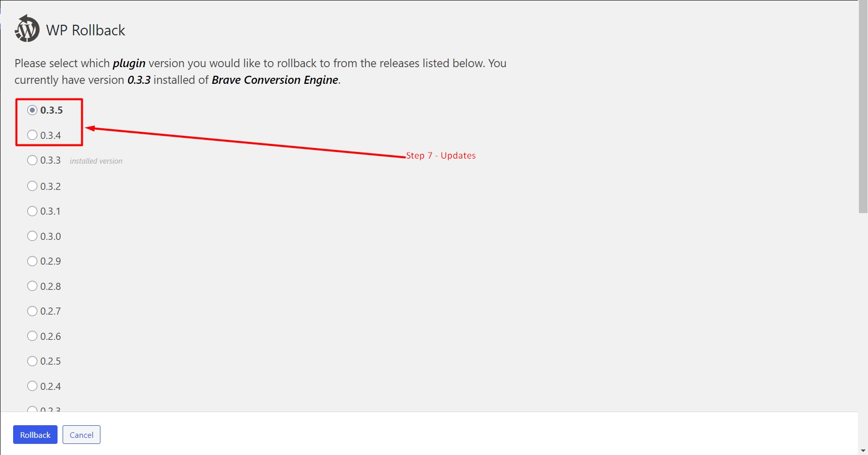Choose version 0.2.6 radio button
868x455 pixels.
[x=32, y=336]
